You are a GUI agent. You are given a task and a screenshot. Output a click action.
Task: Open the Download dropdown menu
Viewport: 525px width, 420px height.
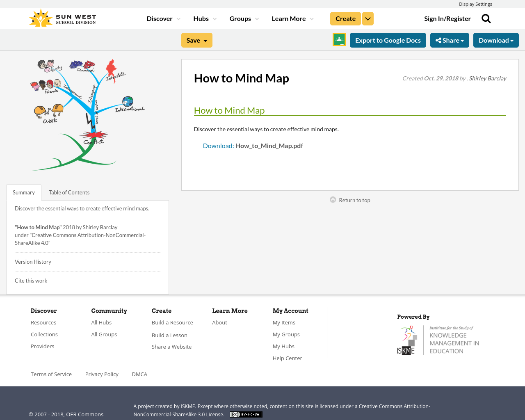tap(496, 40)
